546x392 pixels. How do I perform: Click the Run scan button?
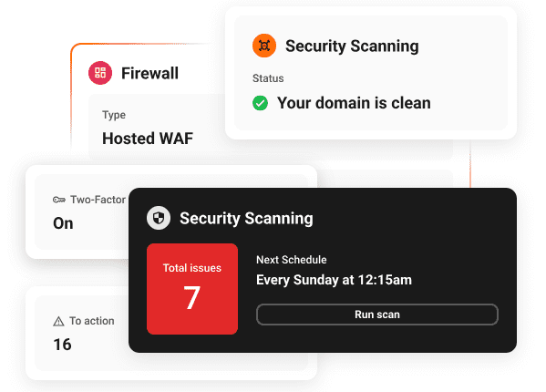(x=377, y=315)
